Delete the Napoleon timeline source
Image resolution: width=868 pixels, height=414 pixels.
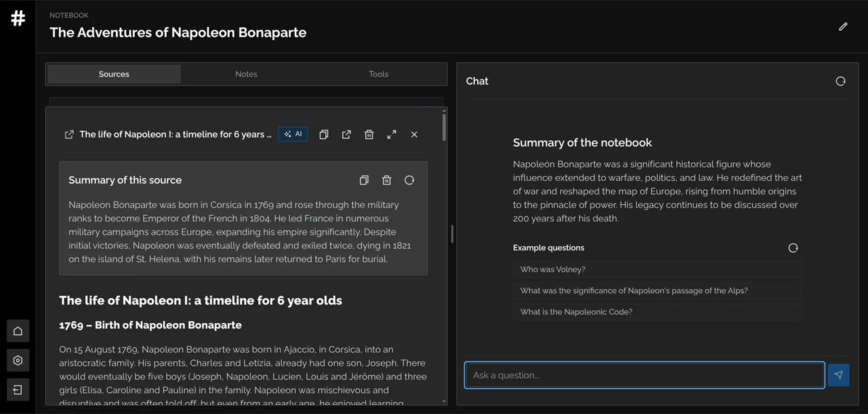369,134
